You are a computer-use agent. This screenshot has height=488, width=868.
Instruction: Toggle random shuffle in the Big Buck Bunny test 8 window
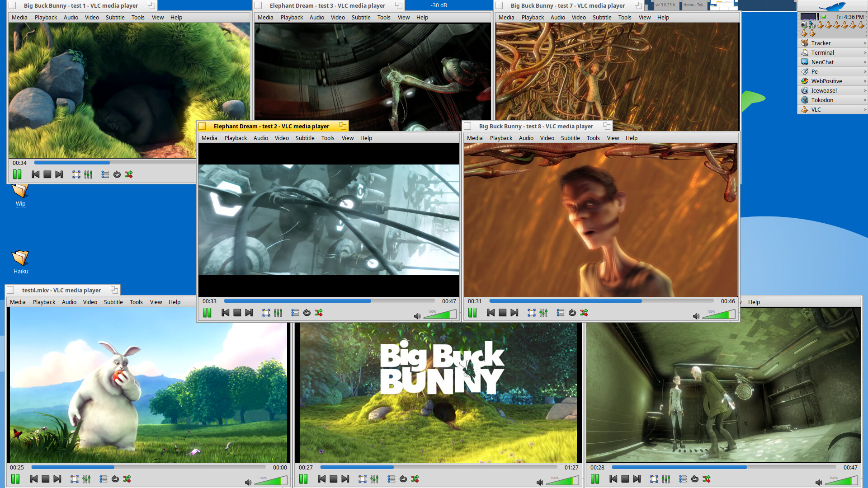point(584,313)
